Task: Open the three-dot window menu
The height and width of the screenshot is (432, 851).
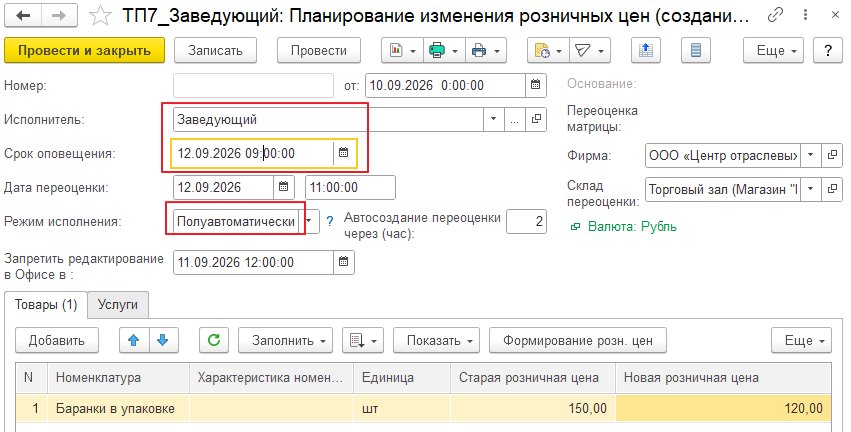Action: [805, 15]
